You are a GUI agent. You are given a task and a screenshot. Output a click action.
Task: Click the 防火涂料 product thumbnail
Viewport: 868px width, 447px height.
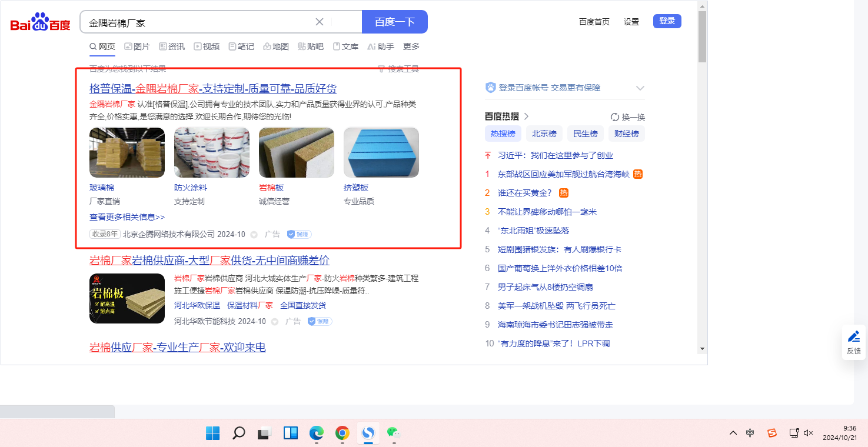point(212,152)
